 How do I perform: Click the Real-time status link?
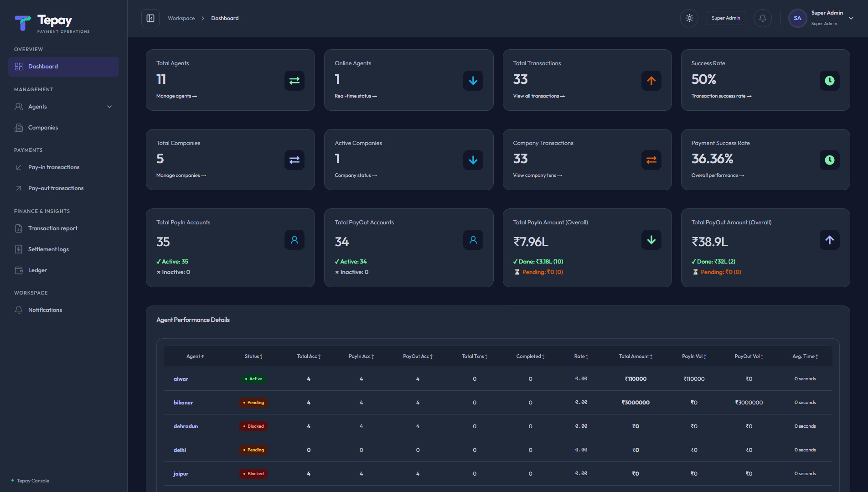pyautogui.click(x=356, y=96)
